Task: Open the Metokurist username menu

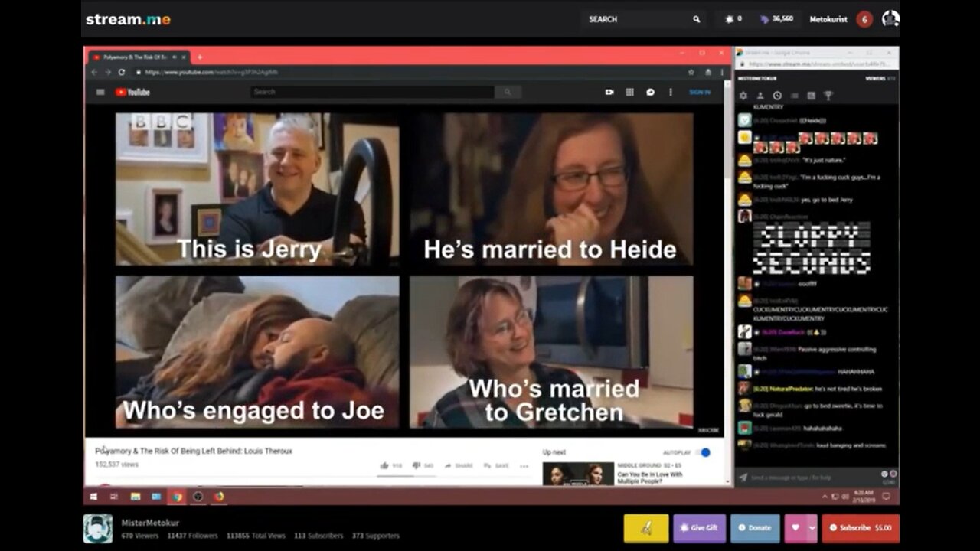Action: click(828, 19)
